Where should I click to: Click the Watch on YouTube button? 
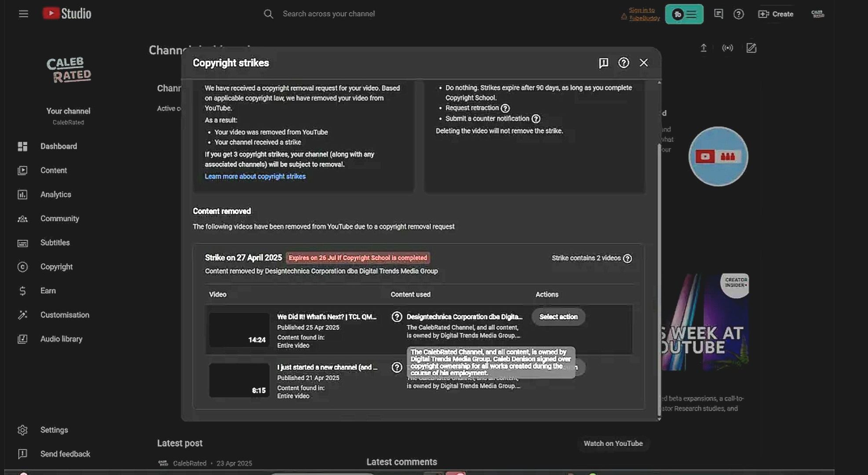pyautogui.click(x=613, y=443)
